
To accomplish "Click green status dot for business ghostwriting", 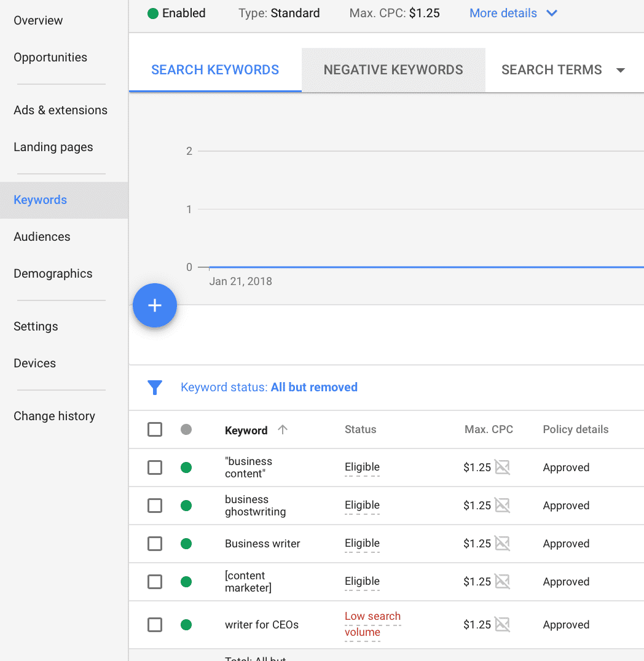I will [x=186, y=506].
